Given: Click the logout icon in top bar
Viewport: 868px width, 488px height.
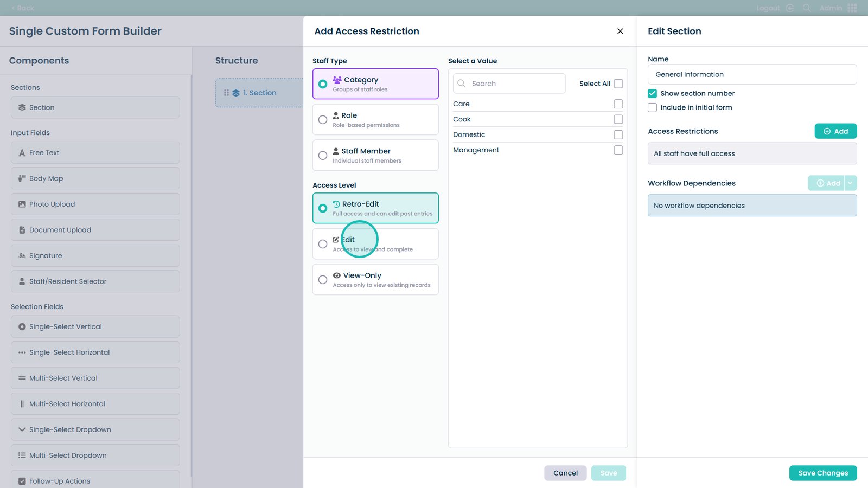Looking at the screenshot, I should pos(790,8).
